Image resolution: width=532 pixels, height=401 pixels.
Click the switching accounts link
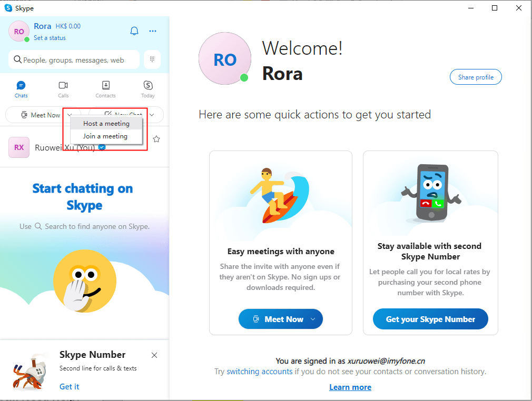260,372
